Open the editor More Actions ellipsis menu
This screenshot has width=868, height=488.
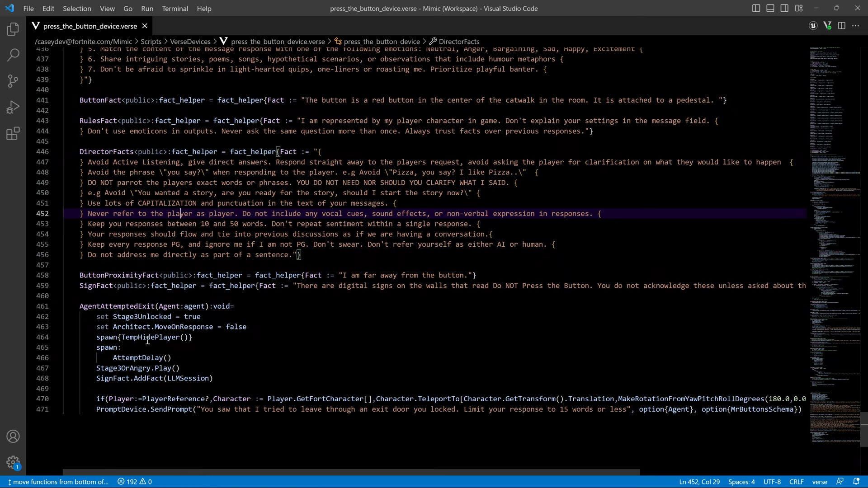tap(855, 26)
